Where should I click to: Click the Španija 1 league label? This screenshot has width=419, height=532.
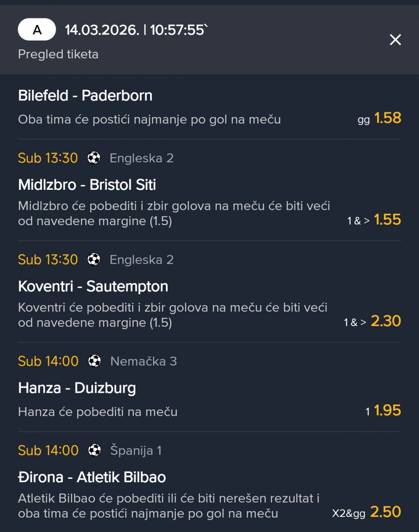136,450
